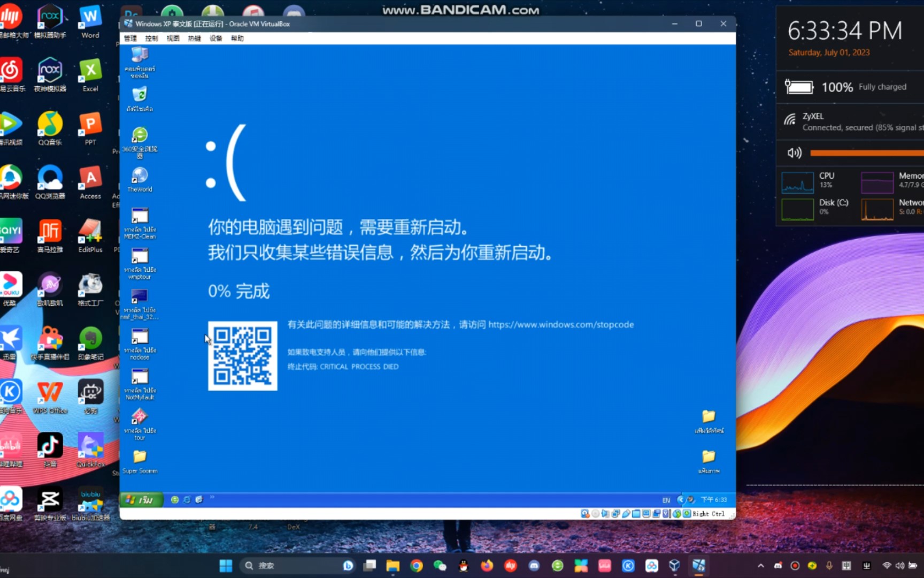Open EditPlus shortcut on host desktop

90,236
